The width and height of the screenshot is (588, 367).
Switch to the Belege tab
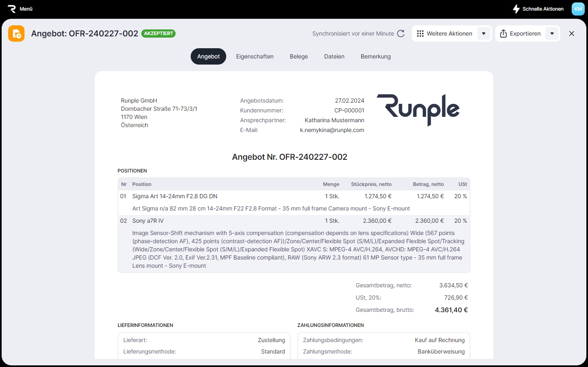click(299, 56)
